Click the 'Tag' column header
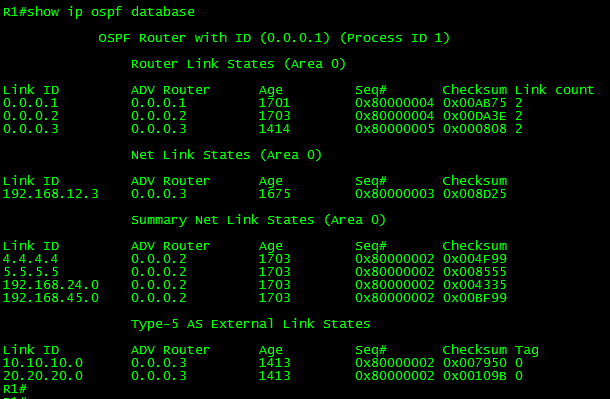Image resolution: width=610 pixels, height=399 pixels. 527,350
